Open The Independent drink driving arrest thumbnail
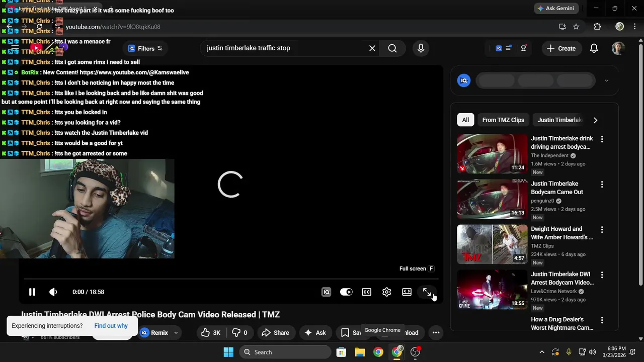 tap(492, 154)
